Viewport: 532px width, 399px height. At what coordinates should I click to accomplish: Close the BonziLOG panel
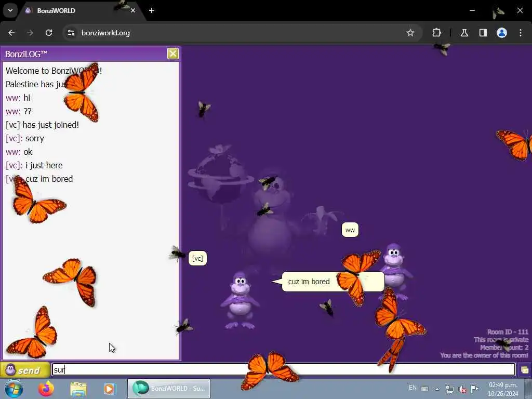pos(173,54)
